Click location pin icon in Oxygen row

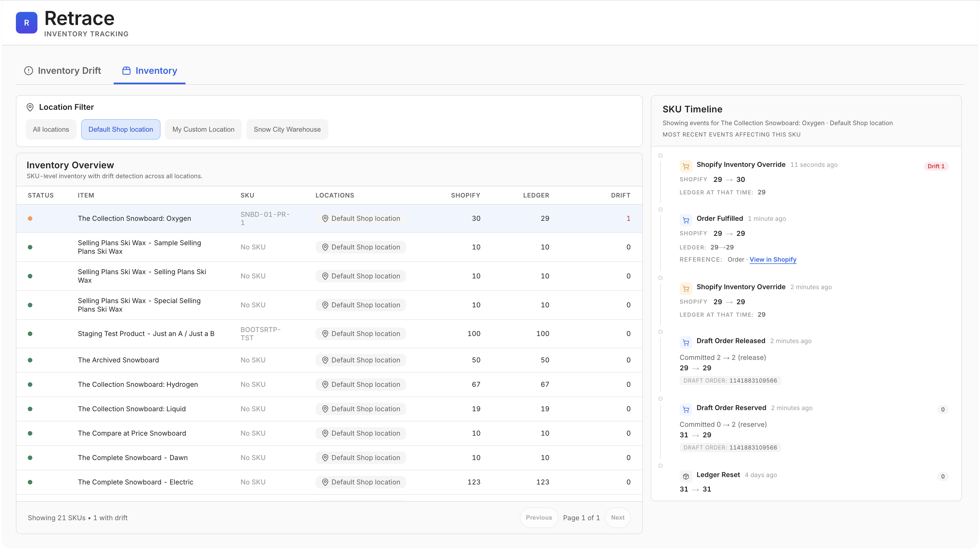(x=325, y=219)
